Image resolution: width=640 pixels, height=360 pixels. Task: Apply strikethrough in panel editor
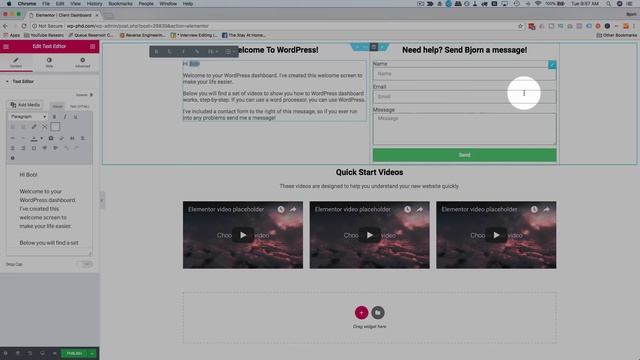(12, 138)
